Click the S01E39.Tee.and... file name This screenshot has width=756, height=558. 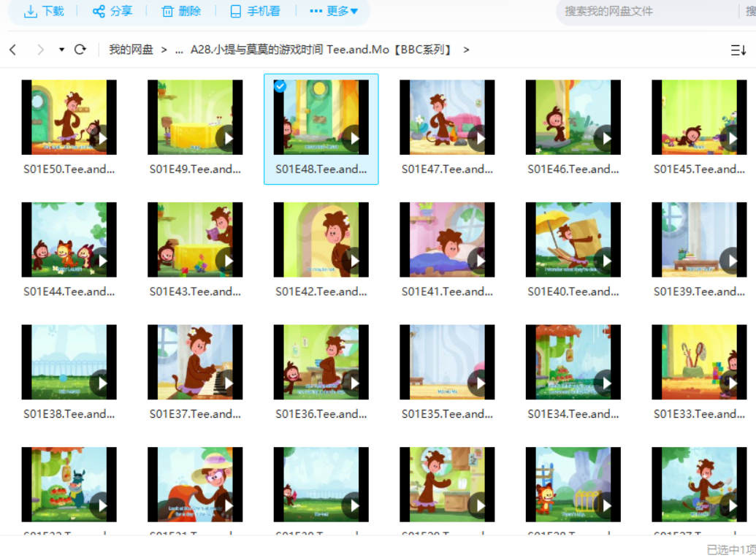click(x=699, y=291)
